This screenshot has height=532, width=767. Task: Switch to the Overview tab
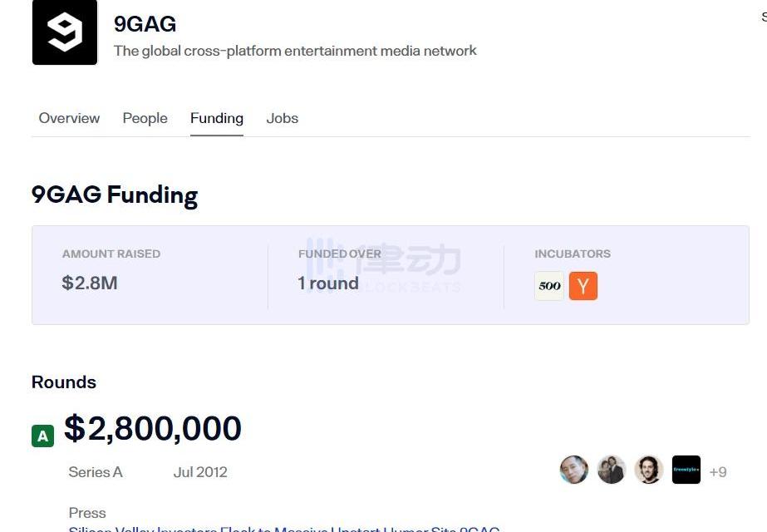click(69, 118)
